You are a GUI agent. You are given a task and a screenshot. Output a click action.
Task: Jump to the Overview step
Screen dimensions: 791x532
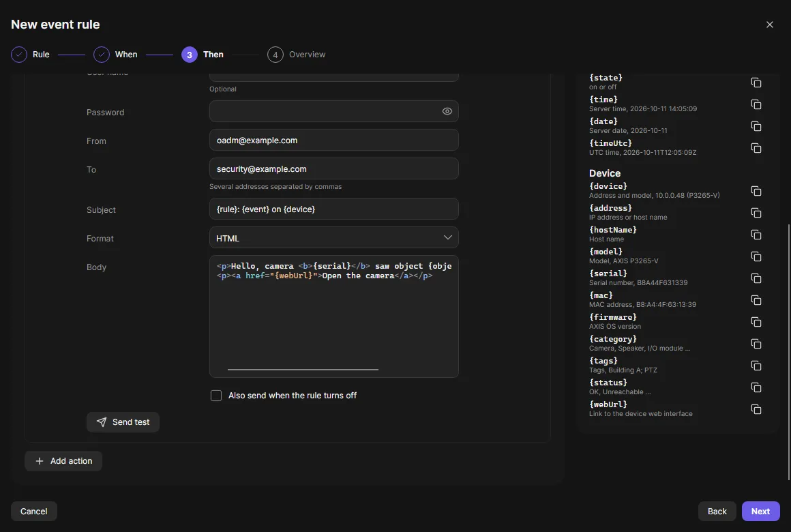(x=296, y=55)
